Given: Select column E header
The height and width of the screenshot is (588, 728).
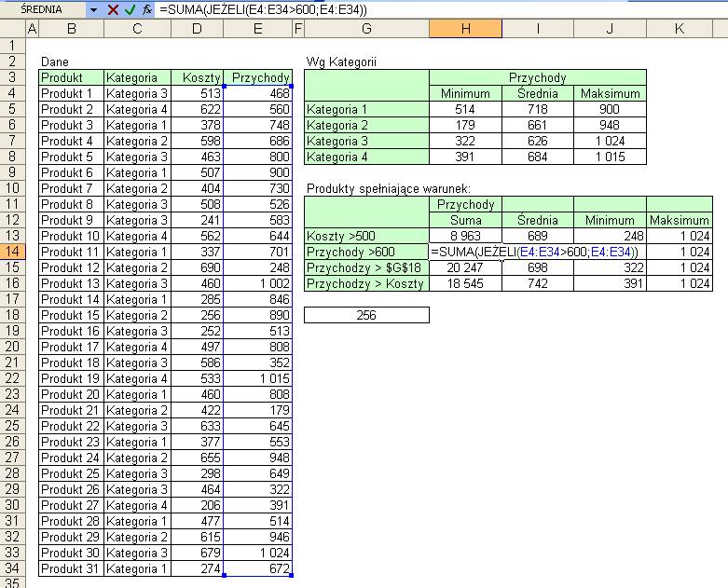Looking at the screenshot, I should 257,29.
